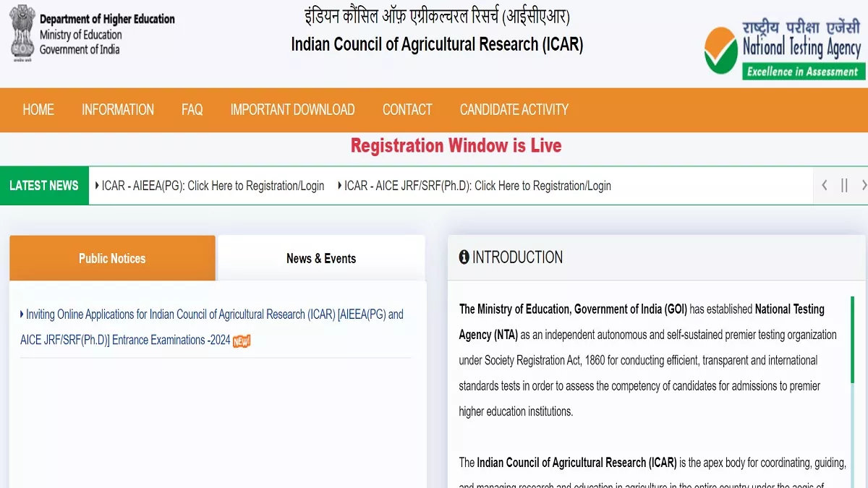This screenshot has width=868, height=488.
Task: Click National Testing Agency (NTA) bold text
Action: (642, 322)
